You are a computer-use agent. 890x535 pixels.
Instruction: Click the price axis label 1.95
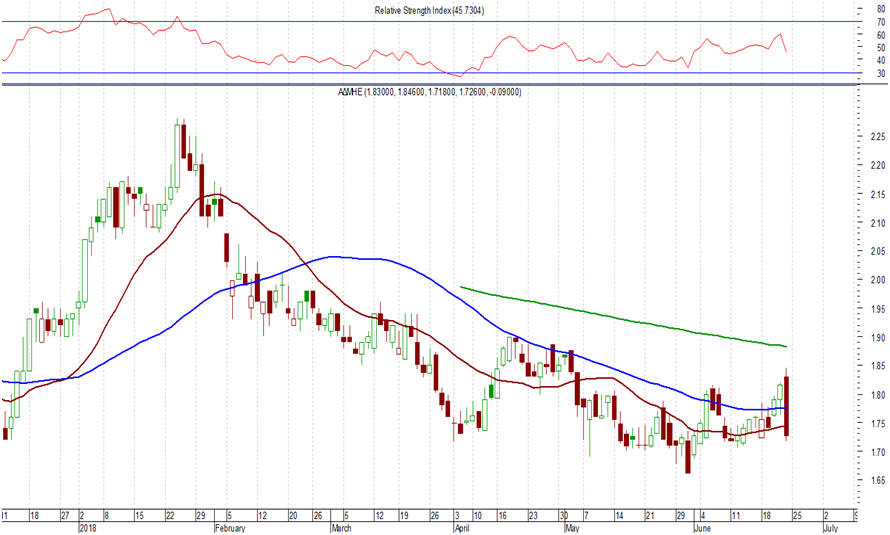[878, 309]
